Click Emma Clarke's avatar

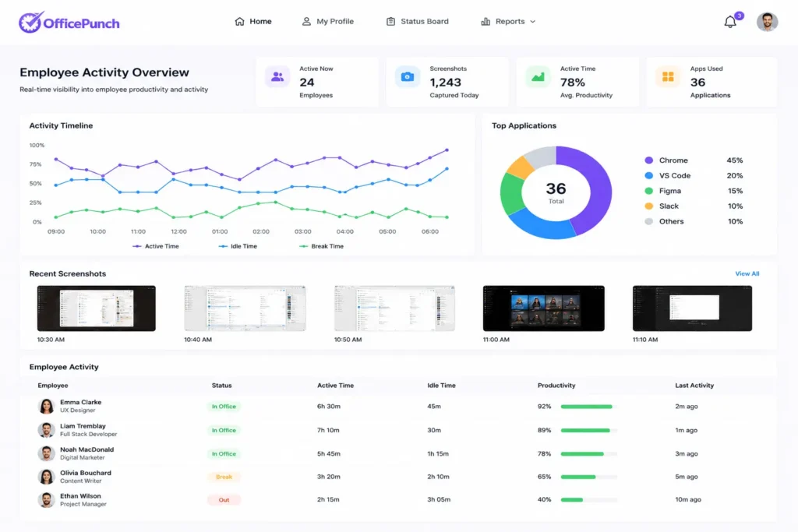pos(46,406)
